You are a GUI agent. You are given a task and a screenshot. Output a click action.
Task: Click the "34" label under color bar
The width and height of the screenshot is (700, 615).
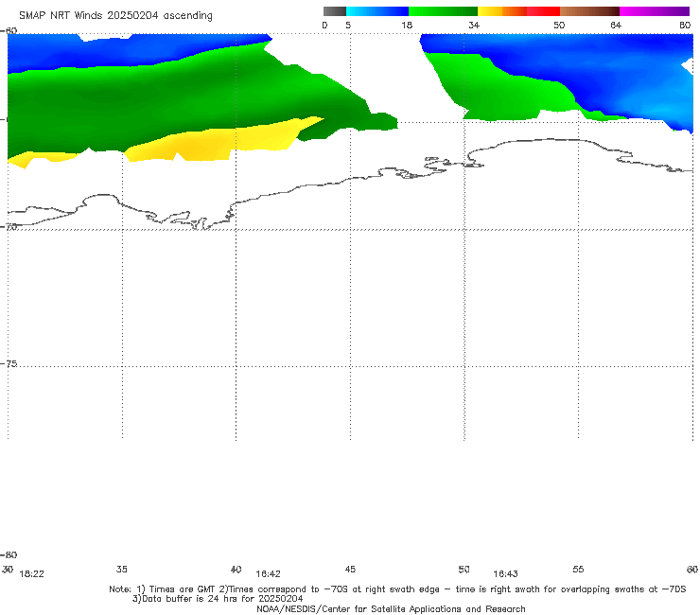click(x=474, y=25)
